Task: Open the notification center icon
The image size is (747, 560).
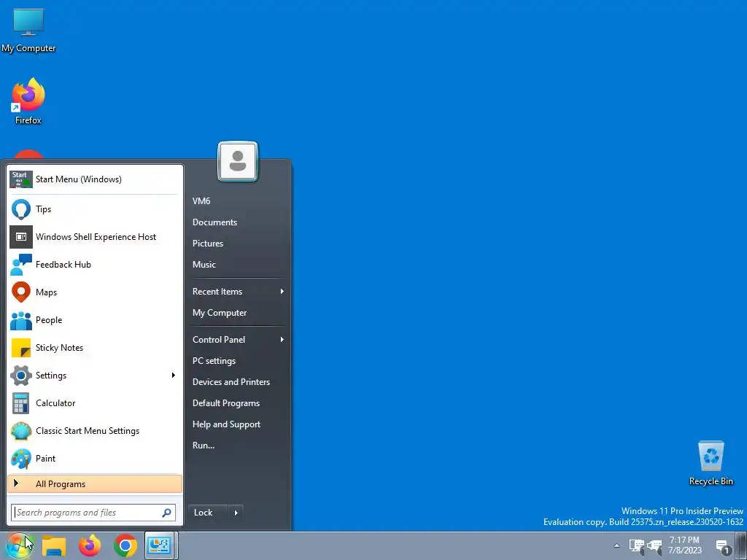Action: [x=723, y=547]
